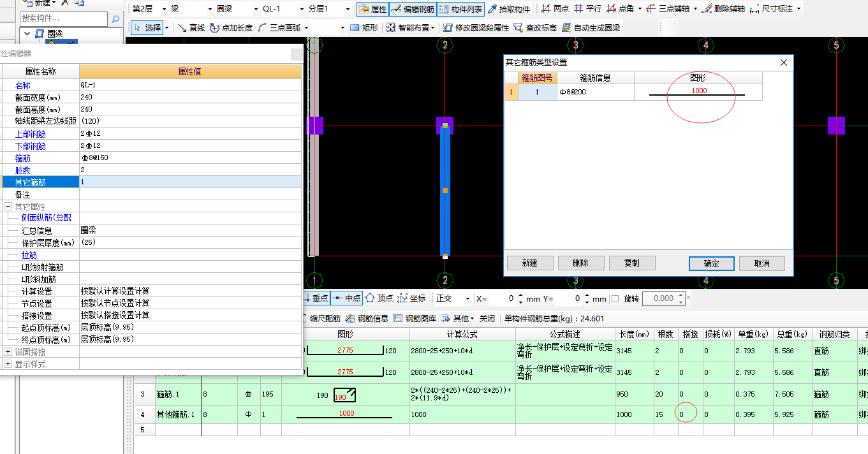The width and height of the screenshot is (868, 454).
Task: Select 两点 auxiliary axis tool
Action: pos(554,9)
